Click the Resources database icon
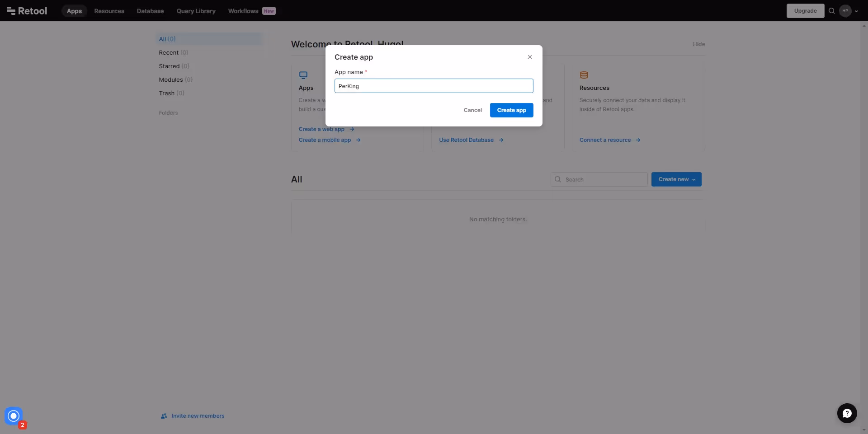The image size is (868, 434). coord(584,75)
